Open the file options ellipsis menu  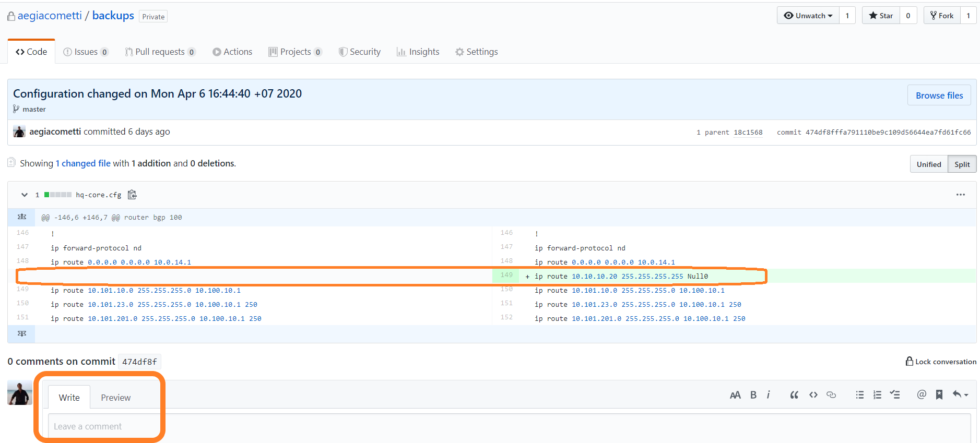(960, 195)
